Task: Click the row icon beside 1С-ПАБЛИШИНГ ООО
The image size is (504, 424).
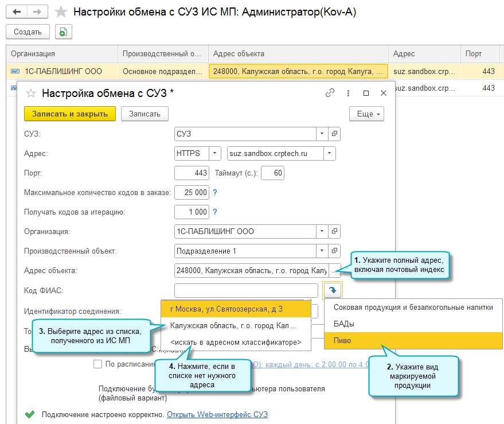Action: click(x=15, y=71)
